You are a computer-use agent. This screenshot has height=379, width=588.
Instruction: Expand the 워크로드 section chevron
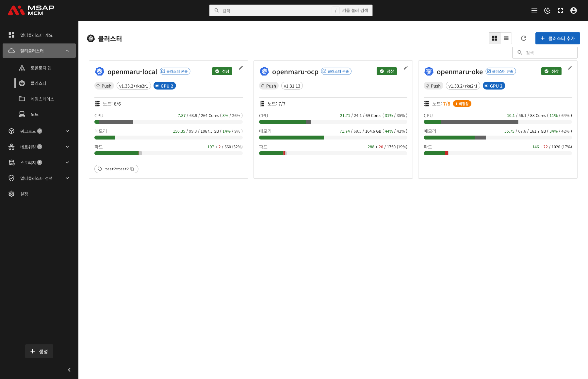(x=67, y=131)
